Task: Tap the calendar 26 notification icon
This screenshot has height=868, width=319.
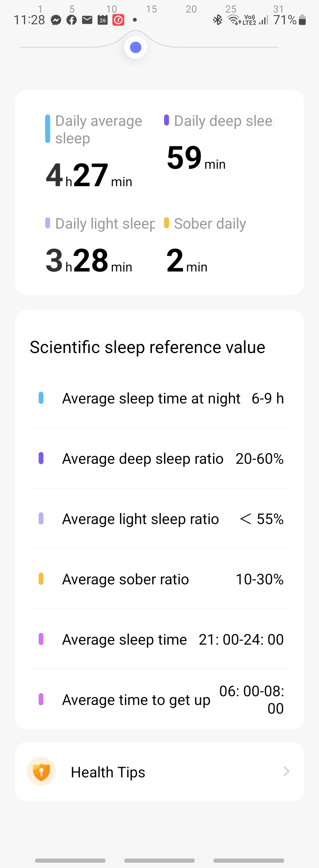Action: click(103, 20)
